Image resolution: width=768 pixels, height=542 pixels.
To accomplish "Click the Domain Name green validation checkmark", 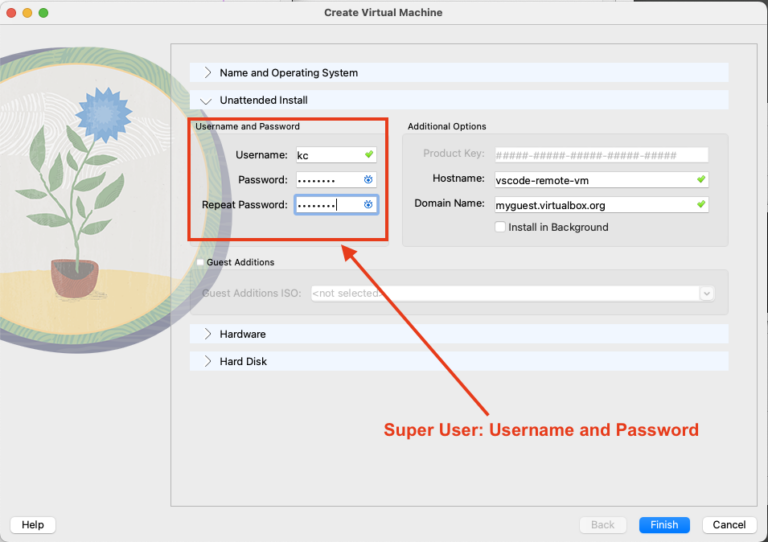I will tap(701, 205).
